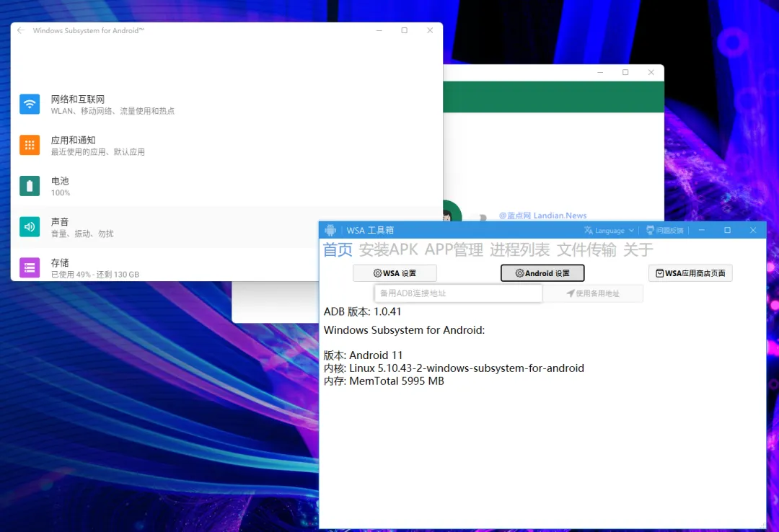This screenshot has height=532, width=779.
Task: Open the Sound speaker icon
Action: [30, 227]
